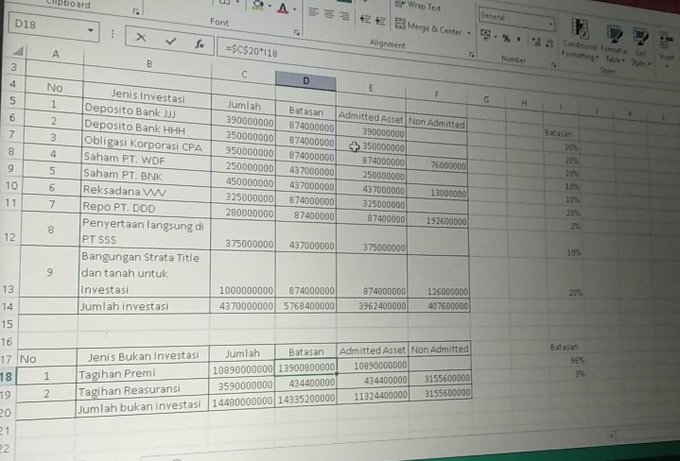680x461 pixels.
Task: Open Conditional Formatting menu
Action: [580, 40]
